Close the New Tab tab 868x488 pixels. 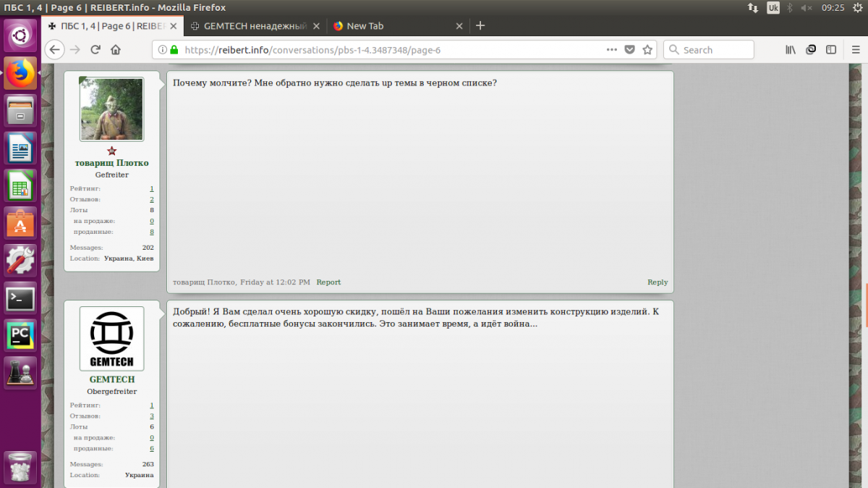(x=459, y=26)
